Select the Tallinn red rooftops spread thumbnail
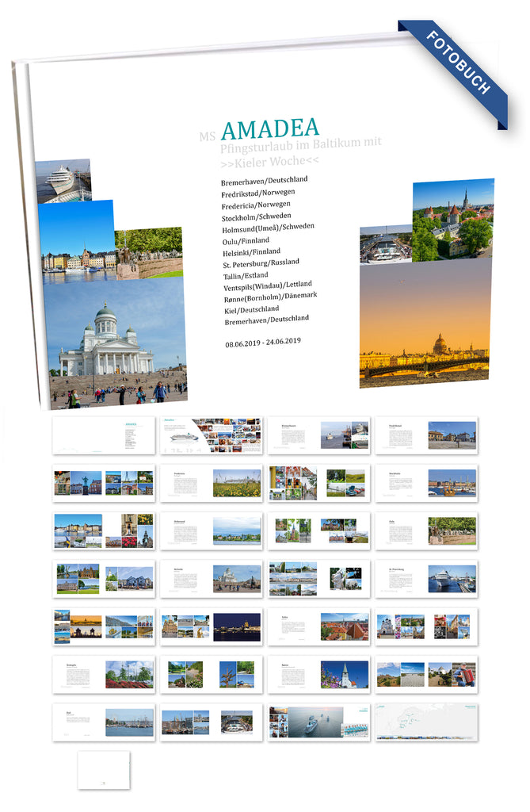530x812 pixels. pos(318,626)
